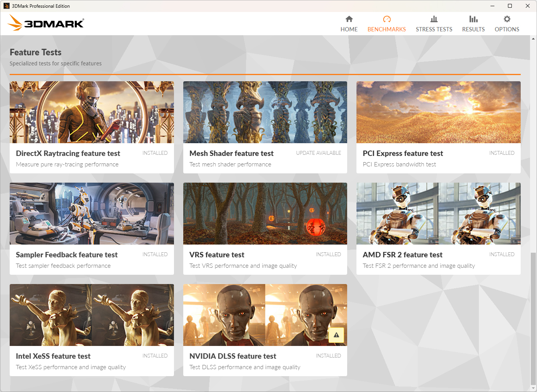Click the Stress Tests chart icon
The width and height of the screenshot is (537, 392).
point(434,19)
